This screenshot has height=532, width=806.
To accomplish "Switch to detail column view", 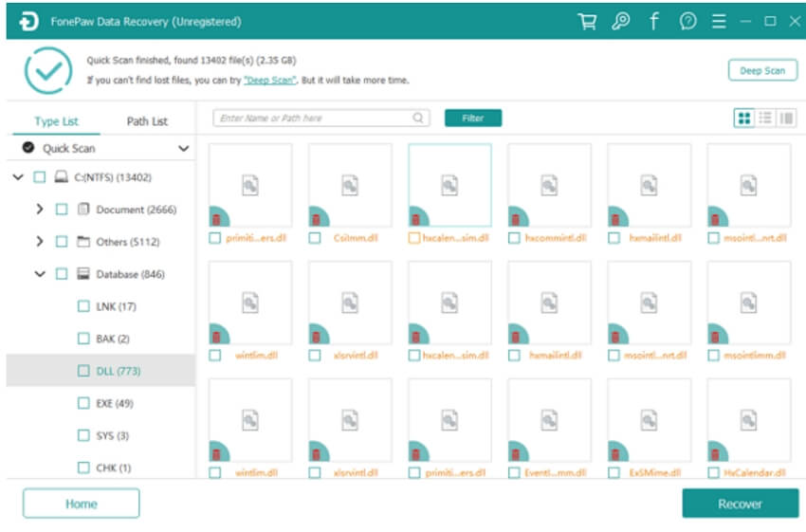I will coord(786,119).
